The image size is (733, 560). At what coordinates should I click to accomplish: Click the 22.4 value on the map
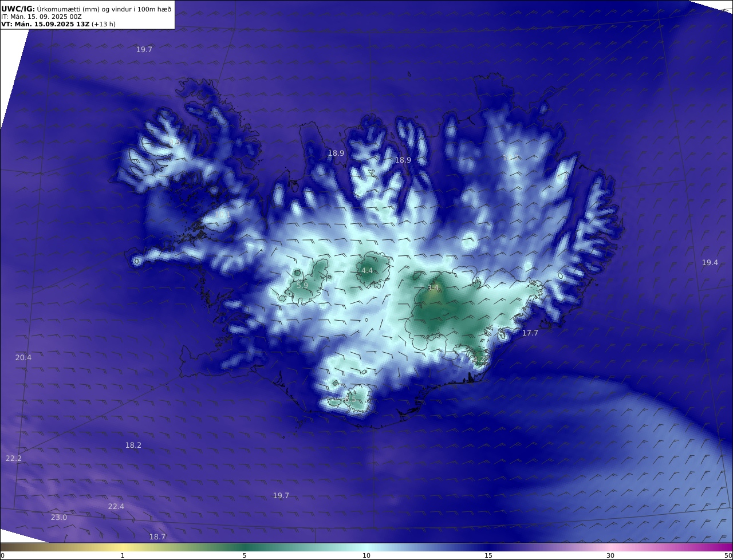tap(116, 506)
